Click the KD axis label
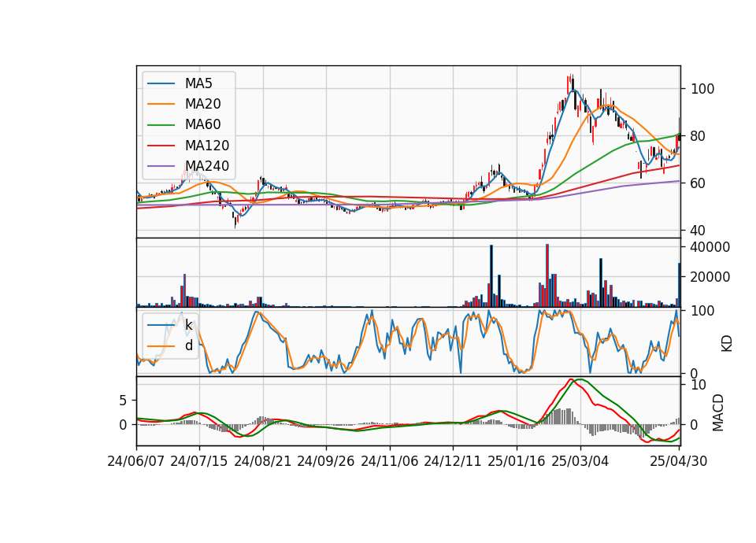The height and width of the screenshot is (543, 756). tap(727, 343)
